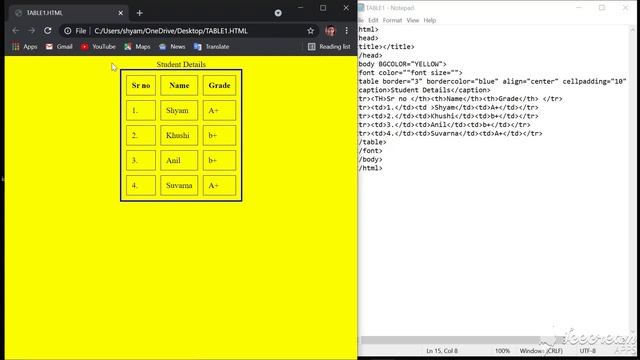Click '100%' zoom in Notepad status bar
This screenshot has width=640, height=360.
pos(502,351)
